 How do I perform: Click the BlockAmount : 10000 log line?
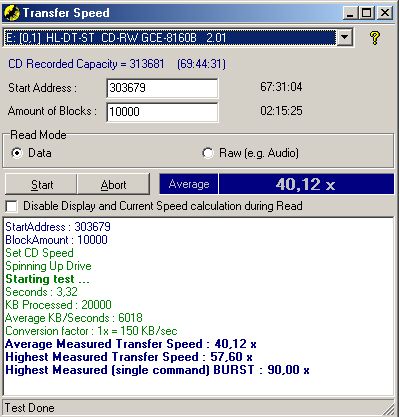[x=56, y=240]
